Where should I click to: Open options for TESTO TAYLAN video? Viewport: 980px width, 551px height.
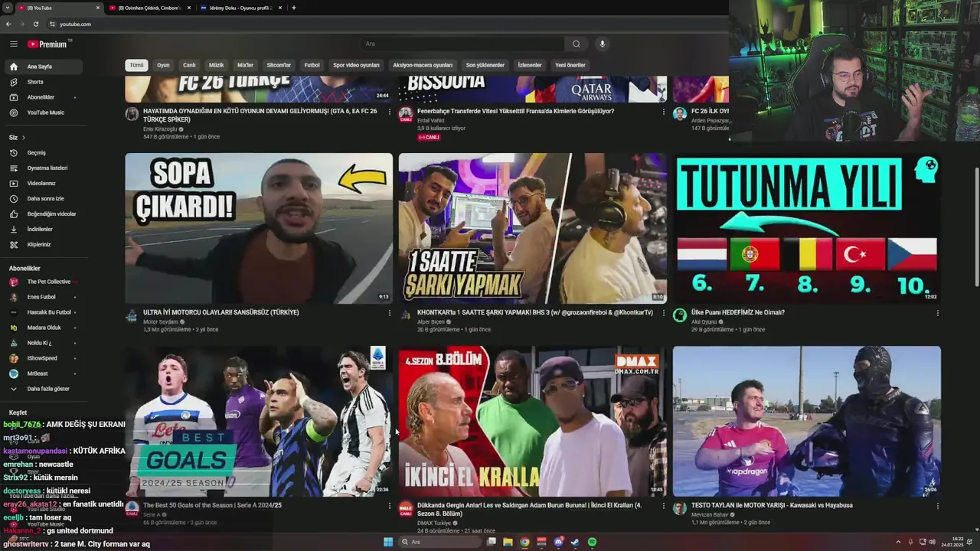937,505
